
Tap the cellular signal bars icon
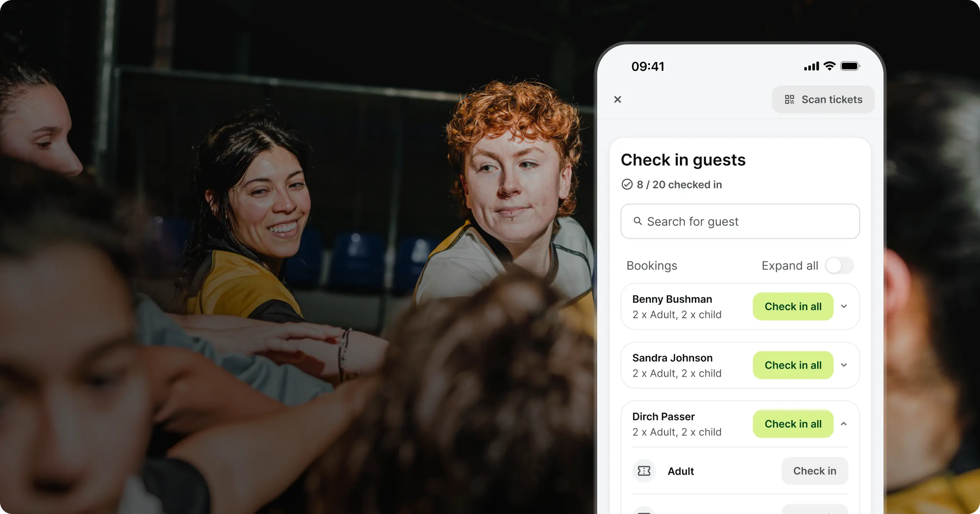pos(812,66)
